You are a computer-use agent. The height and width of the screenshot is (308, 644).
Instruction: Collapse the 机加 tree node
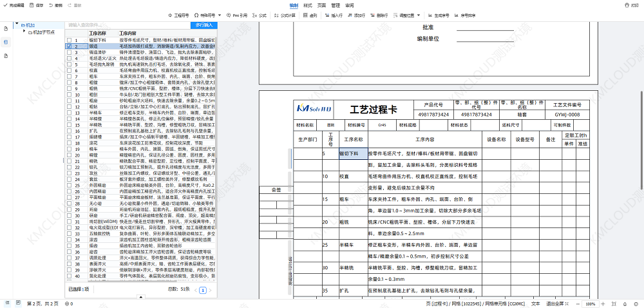(x=17, y=24)
